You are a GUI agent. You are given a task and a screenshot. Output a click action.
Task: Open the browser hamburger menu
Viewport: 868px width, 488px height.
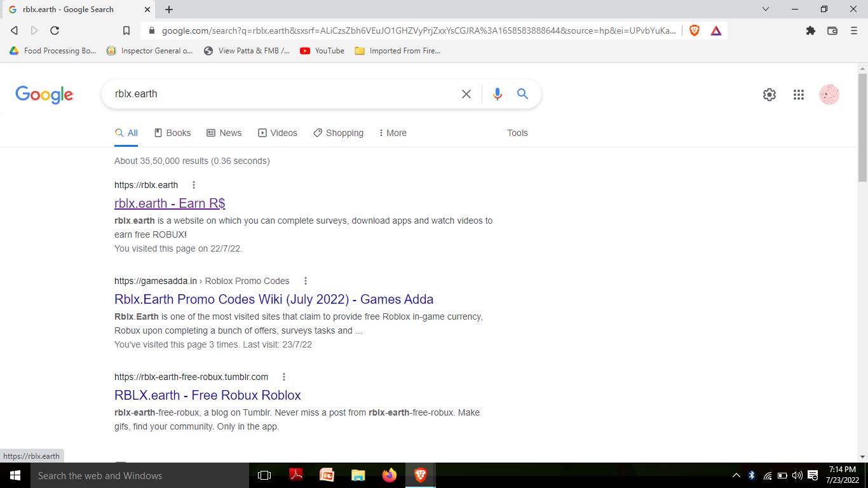tap(853, 30)
